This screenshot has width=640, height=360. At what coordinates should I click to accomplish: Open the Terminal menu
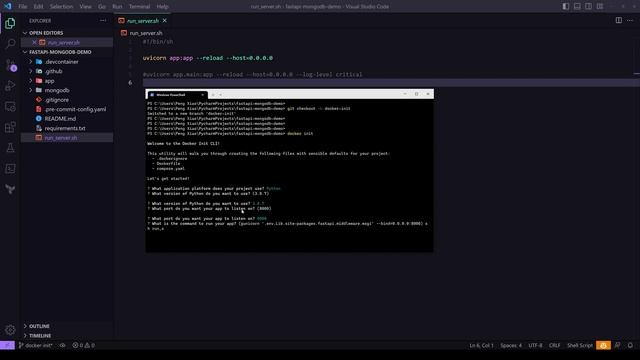139,7
